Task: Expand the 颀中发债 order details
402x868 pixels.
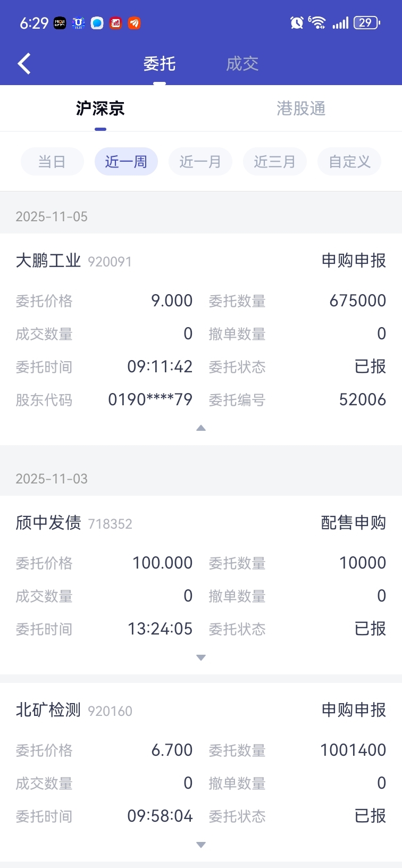Action: coord(201,658)
